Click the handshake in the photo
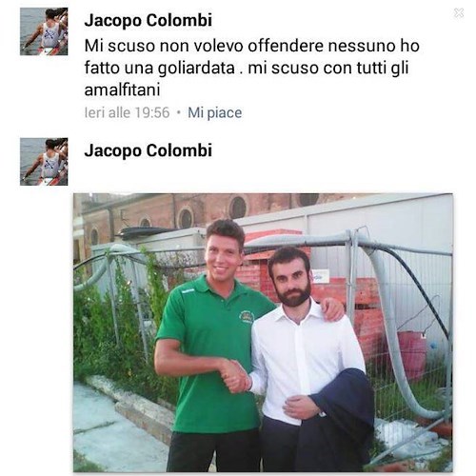Screen dimensions: 476x476 [236, 376]
